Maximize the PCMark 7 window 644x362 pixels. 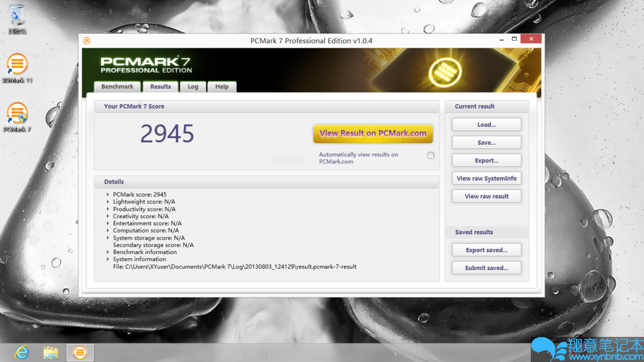[514, 39]
